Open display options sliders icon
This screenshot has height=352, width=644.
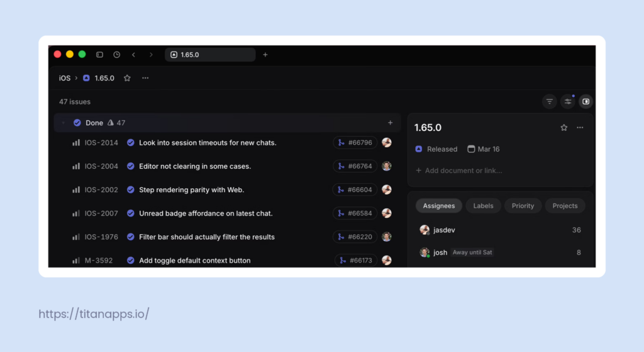tap(568, 101)
